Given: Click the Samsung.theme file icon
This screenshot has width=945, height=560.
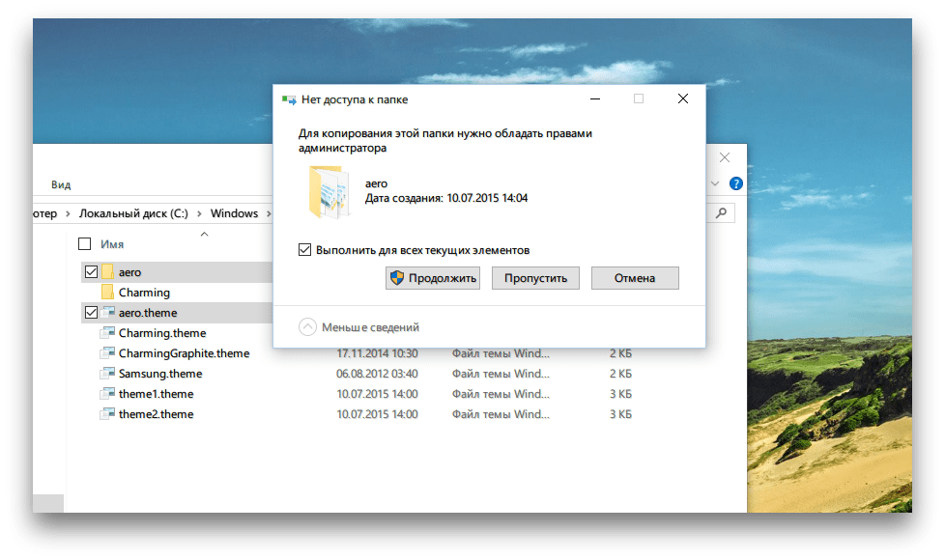Looking at the screenshot, I should (x=108, y=374).
